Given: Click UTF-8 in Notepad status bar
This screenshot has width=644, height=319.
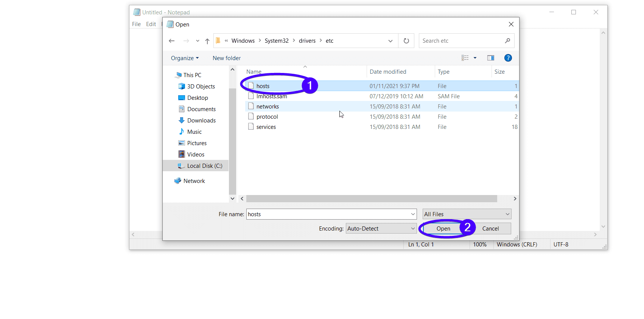Looking at the screenshot, I should pos(561,245).
